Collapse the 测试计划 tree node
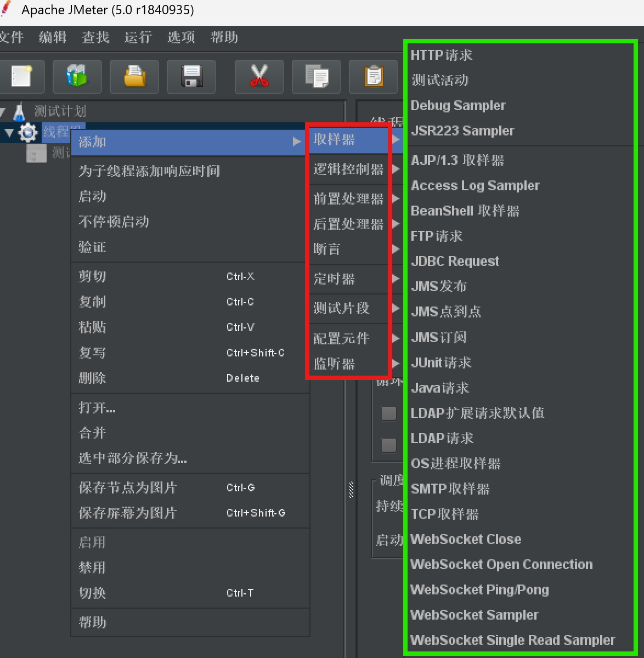The image size is (644, 658). point(2,112)
